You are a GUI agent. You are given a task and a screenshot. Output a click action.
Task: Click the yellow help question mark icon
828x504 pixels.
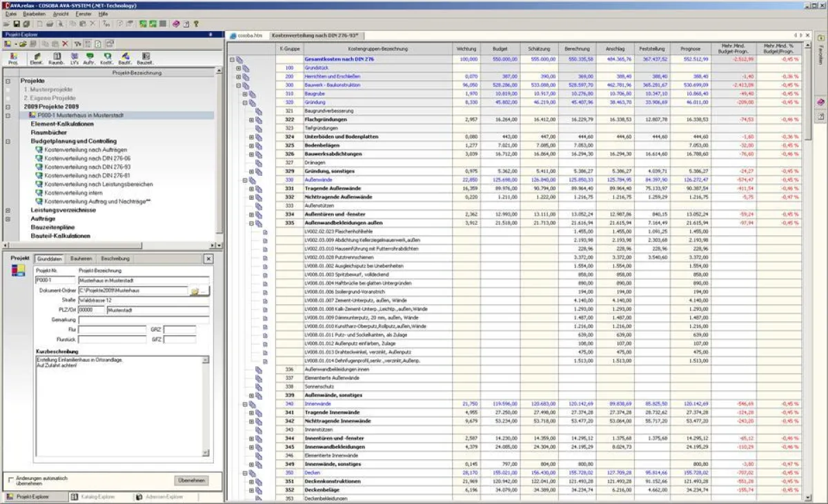coord(196,23)
